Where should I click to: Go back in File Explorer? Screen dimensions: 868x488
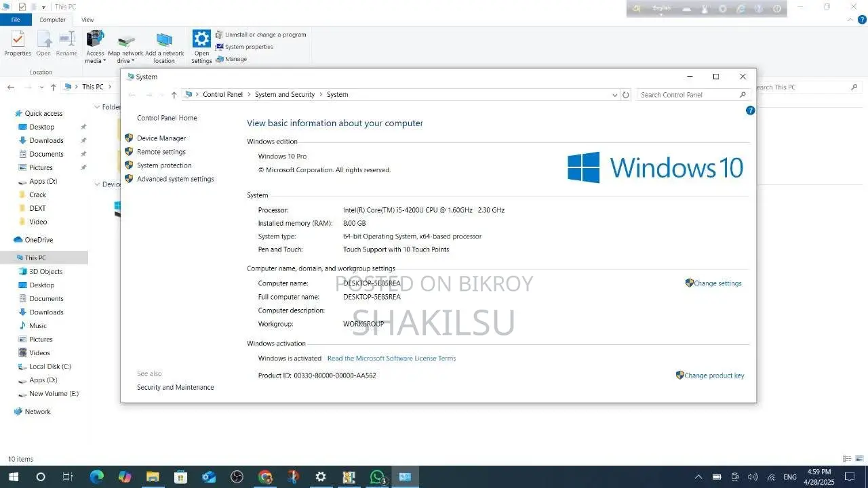click(x=11, y=87)
